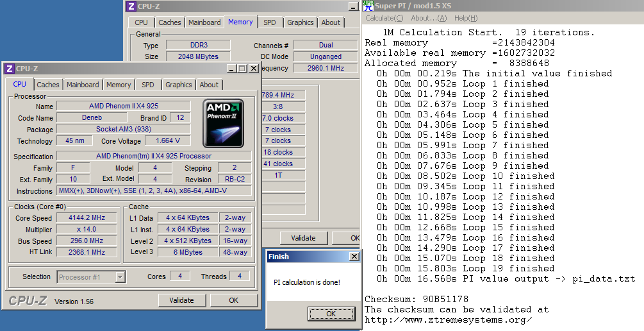
Task: Open Mainboard tab in back CPU-Z window
Action: coord(204,22)
